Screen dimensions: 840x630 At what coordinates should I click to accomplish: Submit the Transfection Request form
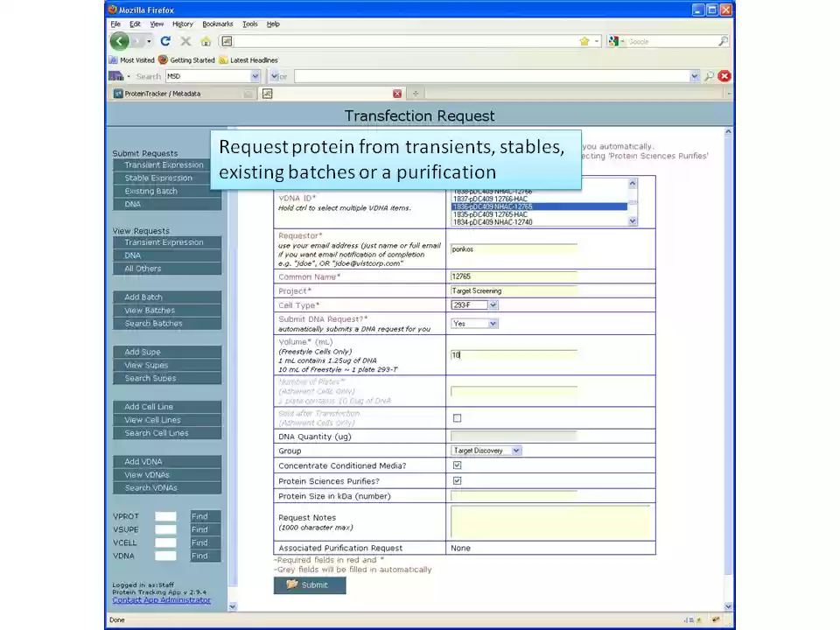pyautogui.click(x=309, y=584)
